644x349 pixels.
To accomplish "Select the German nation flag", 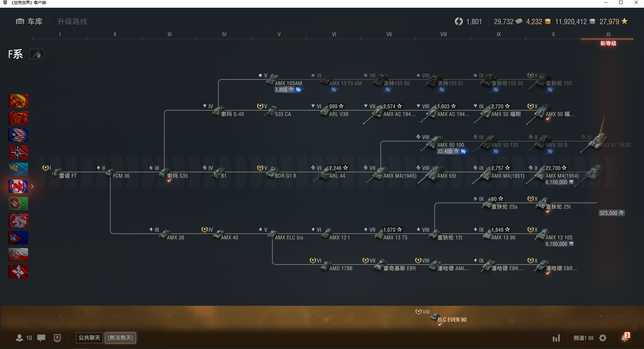I will [18, 152].
